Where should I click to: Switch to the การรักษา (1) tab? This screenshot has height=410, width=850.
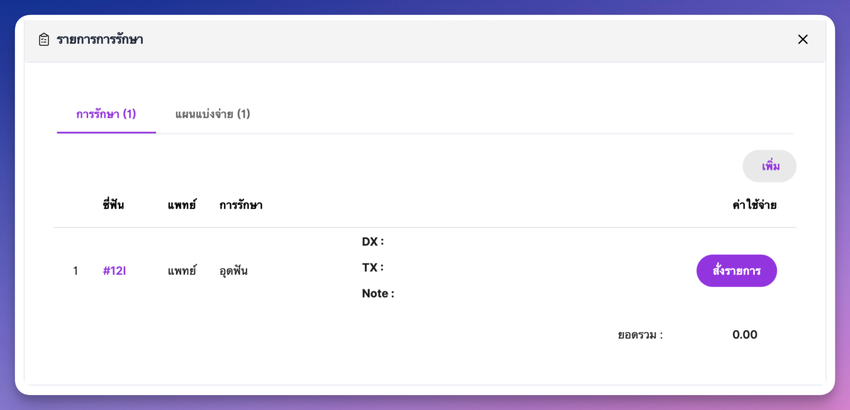(x=106, y=114)
